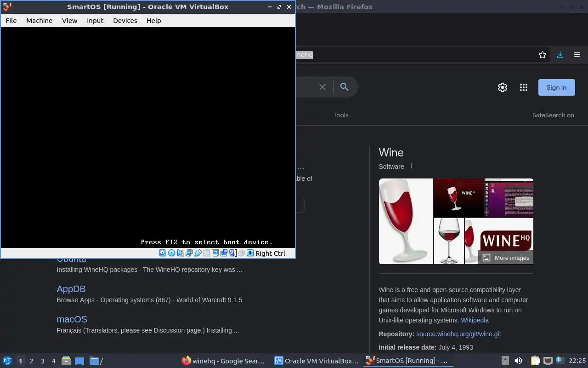Open the Machine menu in VirtualBox
The width and height of the screenshot is (588, 368).
(39, 21)
